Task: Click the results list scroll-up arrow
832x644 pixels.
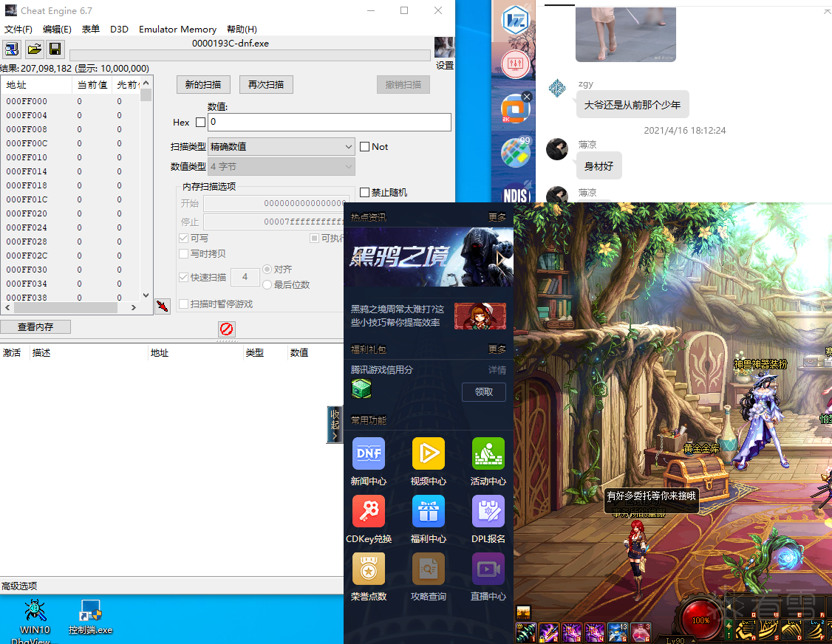Action: [146, 83]
